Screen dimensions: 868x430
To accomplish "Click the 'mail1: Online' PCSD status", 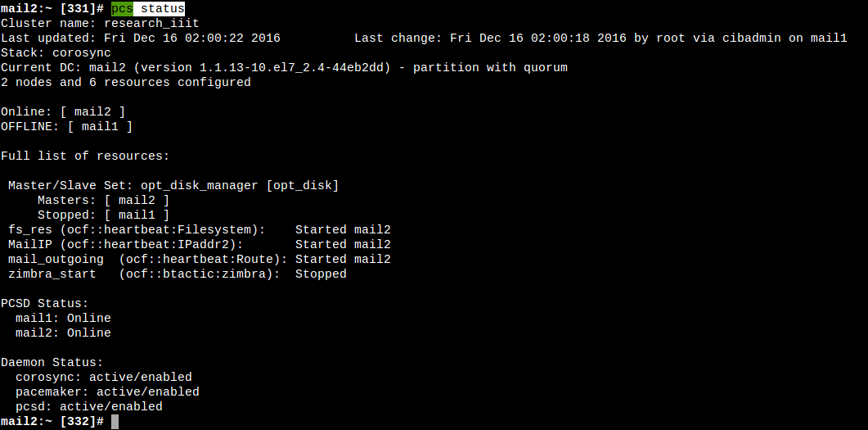I will pos(63,318).
